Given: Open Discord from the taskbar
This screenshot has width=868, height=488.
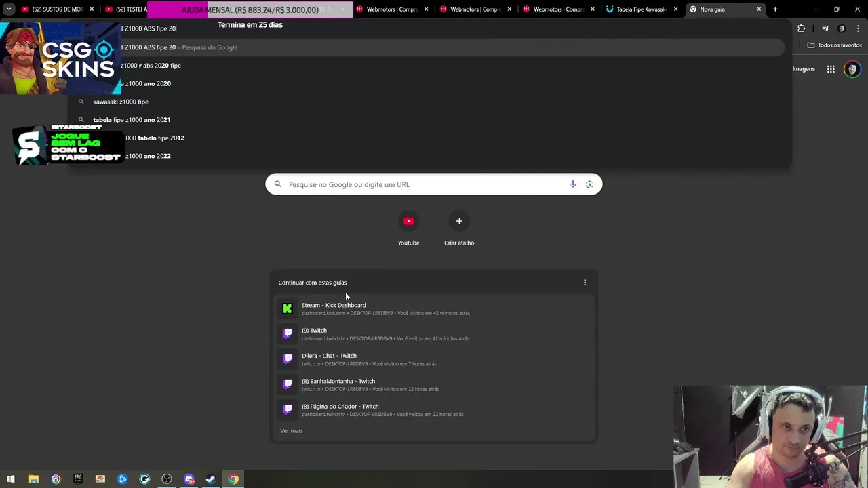Looking at the screenshot, I should [x=189, y=479].
